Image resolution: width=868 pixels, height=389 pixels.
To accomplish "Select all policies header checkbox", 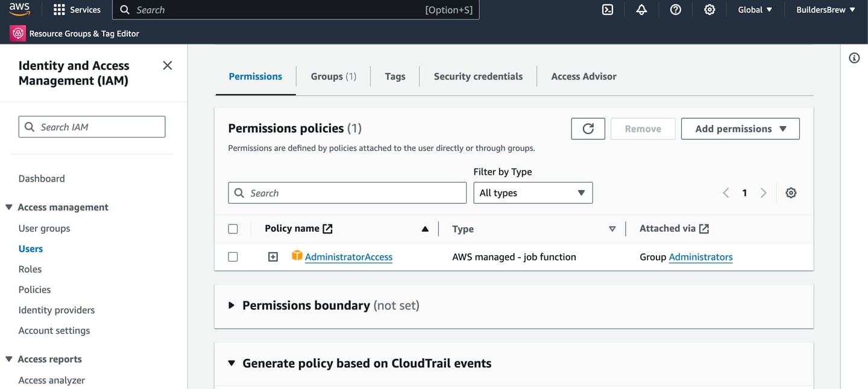I will [x=233, y=229].
